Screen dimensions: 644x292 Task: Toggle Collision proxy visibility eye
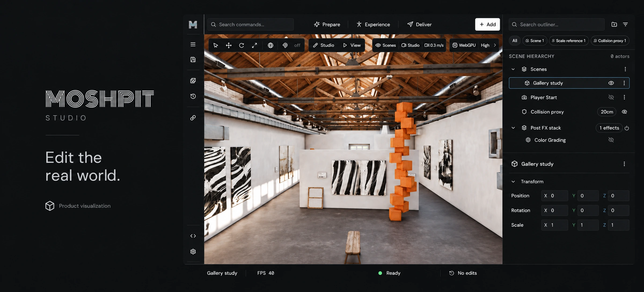click(624, 112)
